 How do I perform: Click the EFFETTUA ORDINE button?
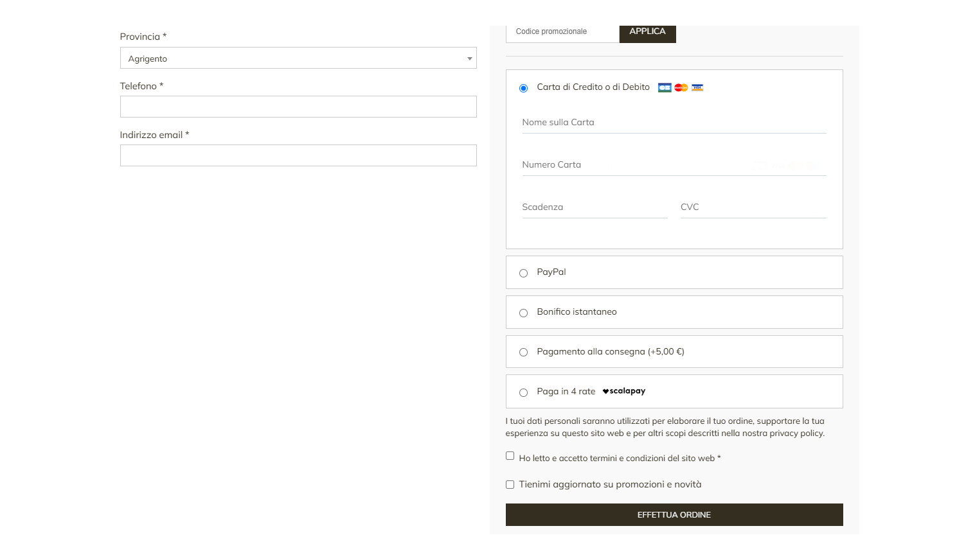(674, 515)
